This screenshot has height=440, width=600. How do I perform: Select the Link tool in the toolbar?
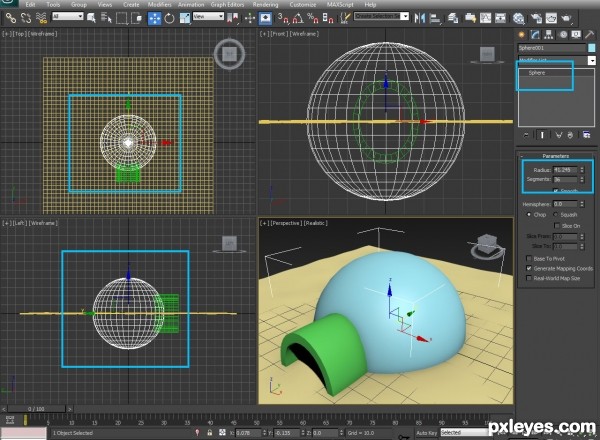[10, 18]
